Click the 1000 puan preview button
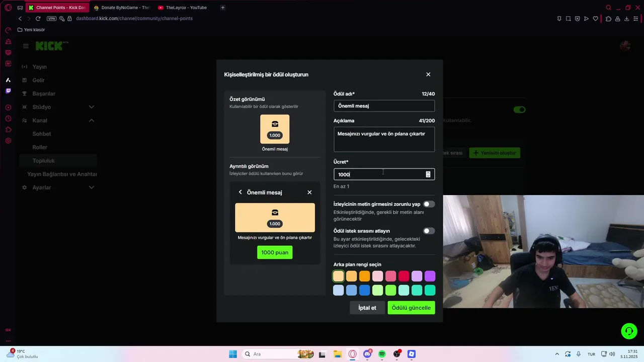 coord(275,252)
